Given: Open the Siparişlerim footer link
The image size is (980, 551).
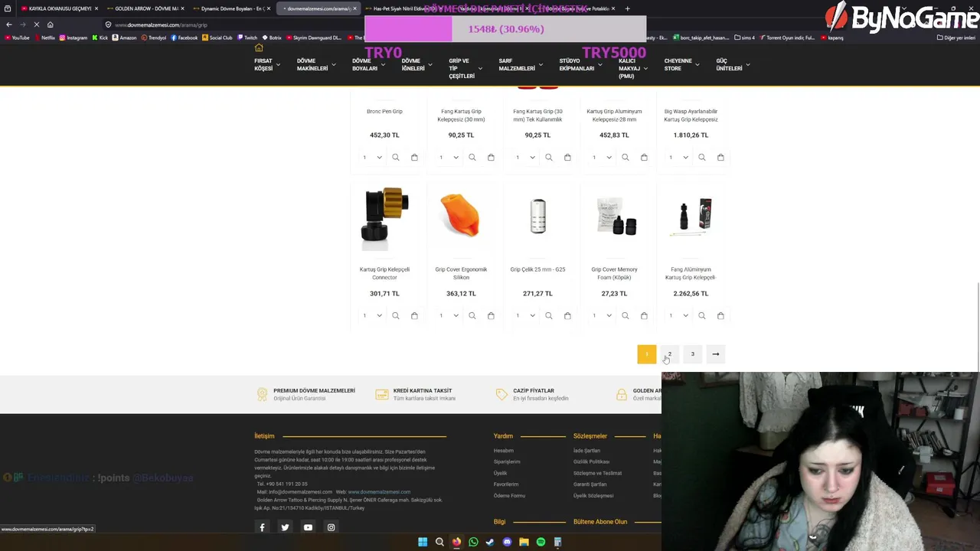Looking at the screenshot, I should point(507,461).
